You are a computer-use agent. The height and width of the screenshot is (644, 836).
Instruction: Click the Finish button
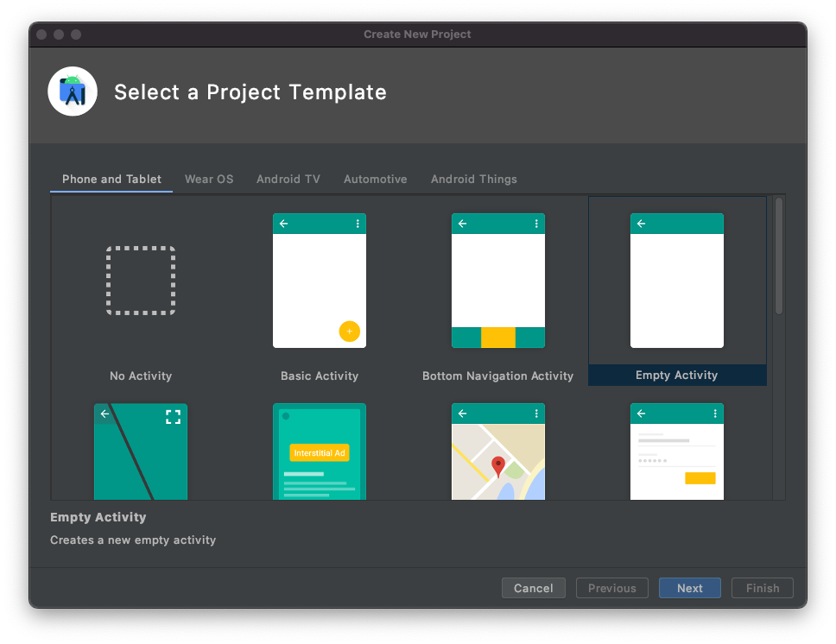[x=763, y=588]
